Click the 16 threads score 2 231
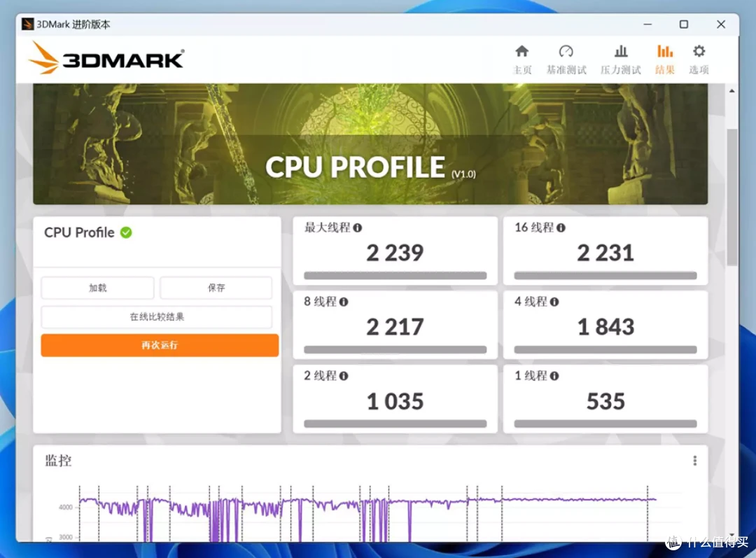 click(x=605, y=253)
